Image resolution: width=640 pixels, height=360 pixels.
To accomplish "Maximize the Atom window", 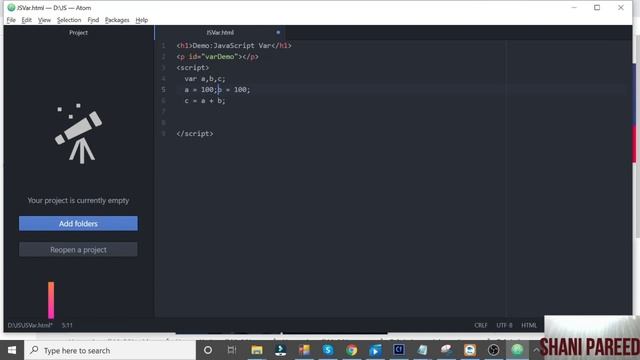I will 597,7.
